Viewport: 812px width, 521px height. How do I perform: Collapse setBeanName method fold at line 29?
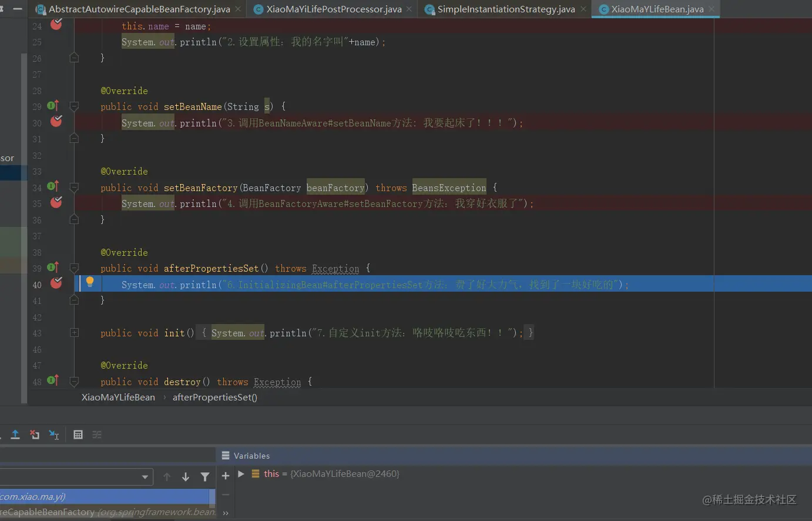pyautogui.click(x=74, y=106)
